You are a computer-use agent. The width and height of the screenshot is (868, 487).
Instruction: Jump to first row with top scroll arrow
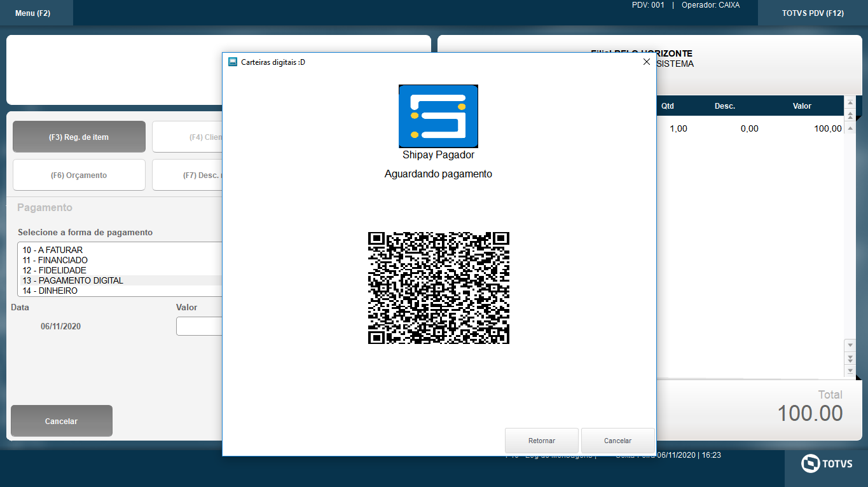[850, 102]
